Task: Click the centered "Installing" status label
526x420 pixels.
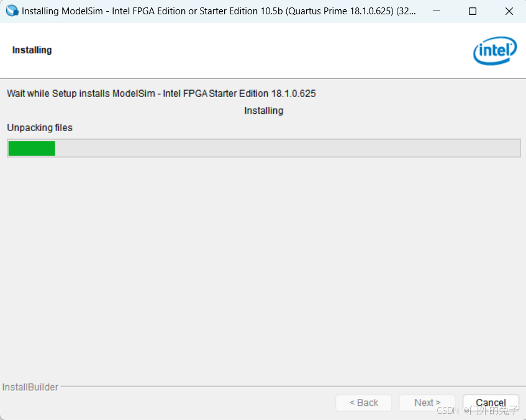Action: pyautogui.click(x=264, y=111)
